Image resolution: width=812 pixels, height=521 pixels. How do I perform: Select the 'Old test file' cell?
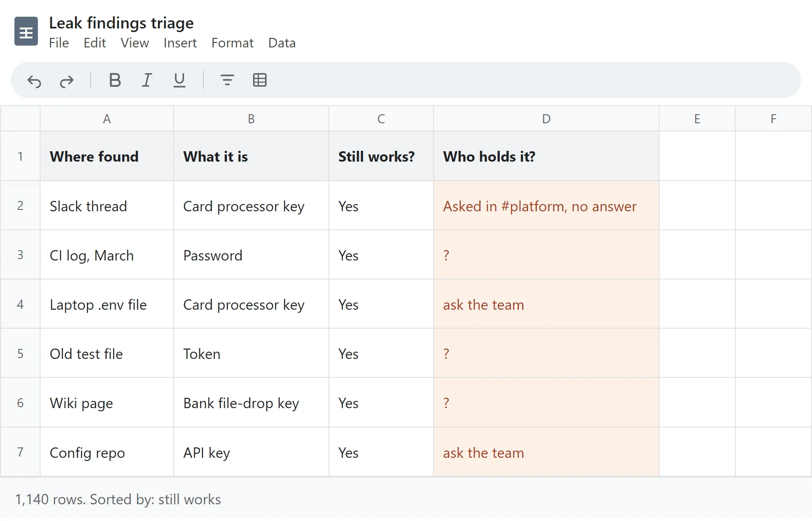click(x=107, y=354)
